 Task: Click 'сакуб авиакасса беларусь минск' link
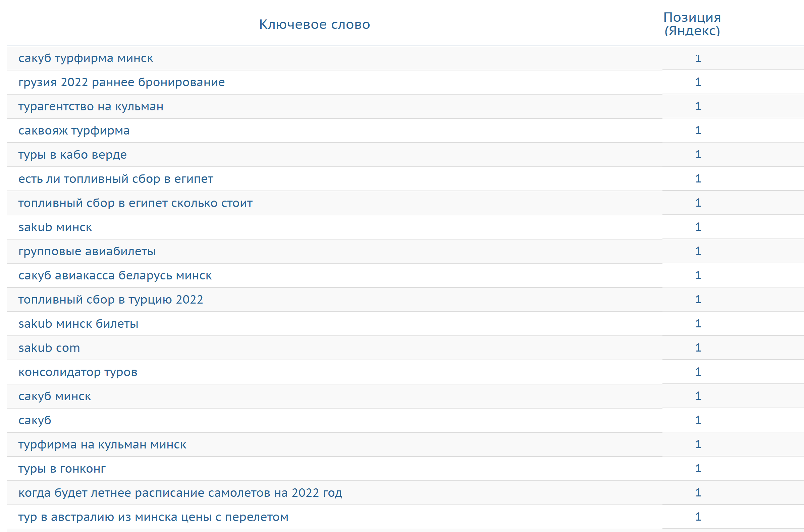(115, 275)
